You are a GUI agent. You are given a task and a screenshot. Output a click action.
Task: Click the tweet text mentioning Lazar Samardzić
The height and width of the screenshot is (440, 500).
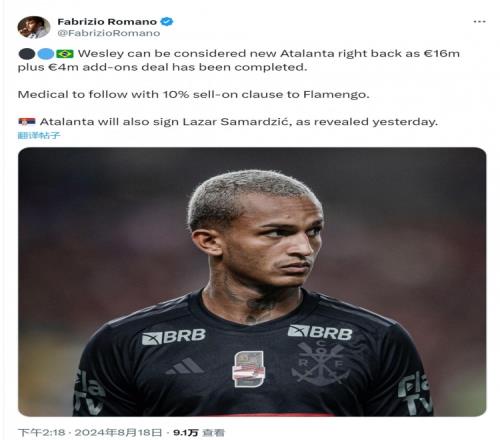[x=238, y=122]
